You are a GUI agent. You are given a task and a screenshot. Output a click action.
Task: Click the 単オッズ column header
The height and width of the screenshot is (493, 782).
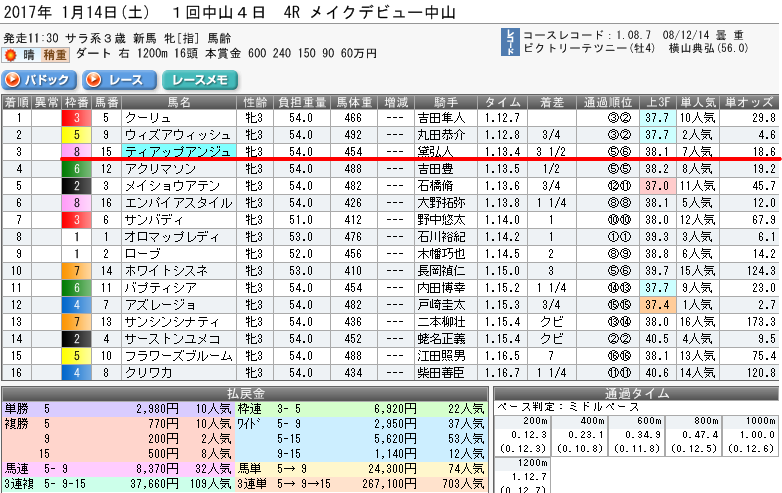click(x=749, y=102)
